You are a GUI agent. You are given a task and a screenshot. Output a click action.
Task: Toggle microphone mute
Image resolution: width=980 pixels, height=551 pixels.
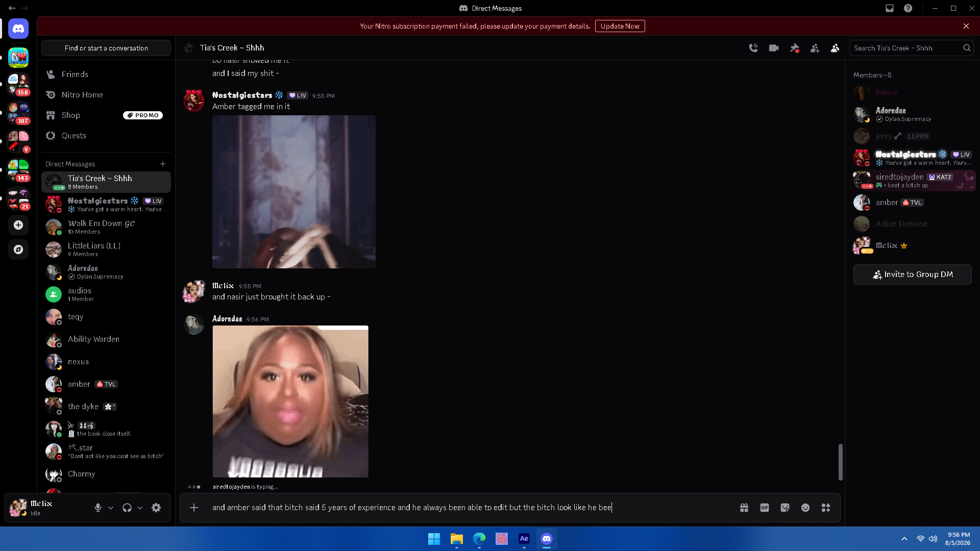pyautogui.click(x=98, y=508)
